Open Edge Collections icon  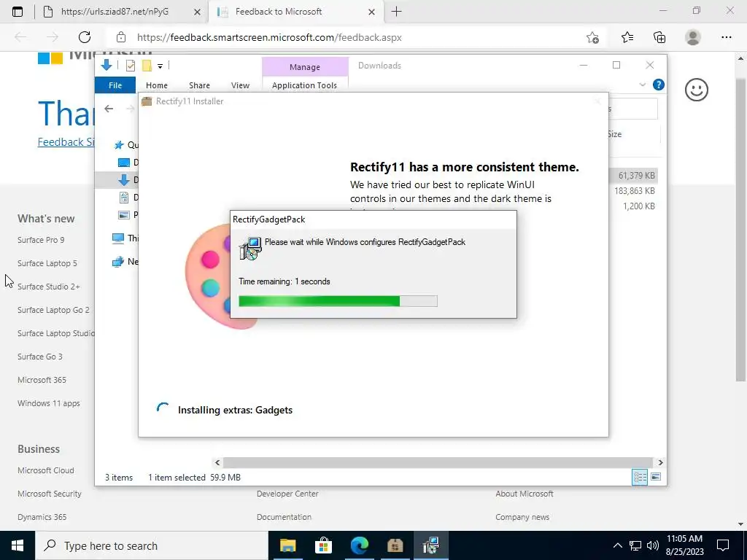pos(659,37)
